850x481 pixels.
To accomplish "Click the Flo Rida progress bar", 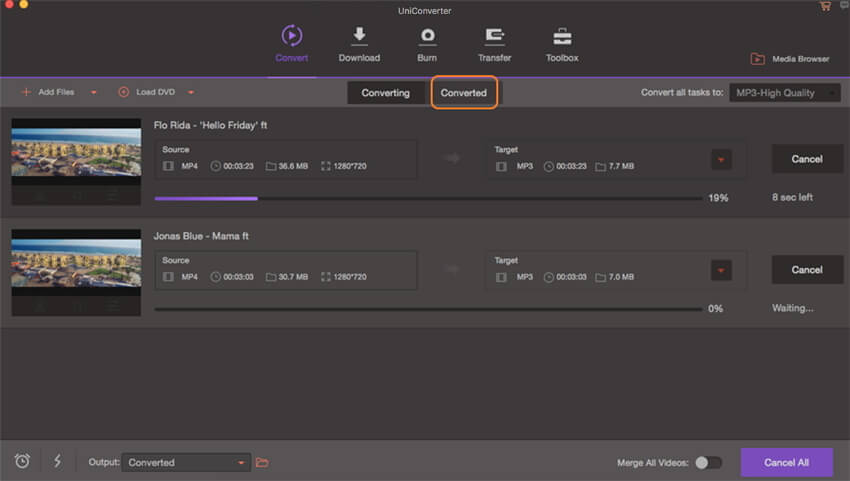I will click(428, 198).
